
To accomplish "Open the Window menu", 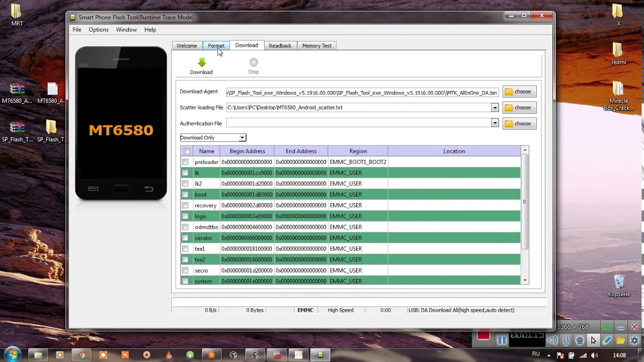I will click(x=126, y=30).
